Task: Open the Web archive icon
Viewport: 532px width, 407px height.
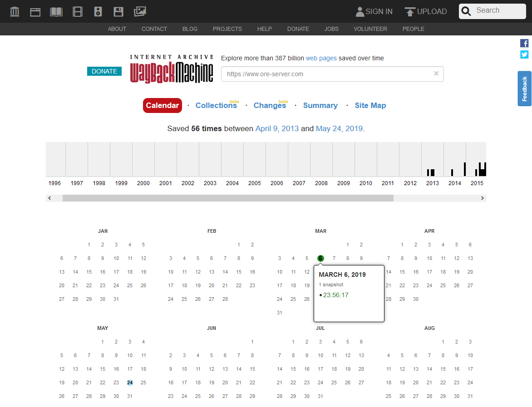Action: click(35, 12)
